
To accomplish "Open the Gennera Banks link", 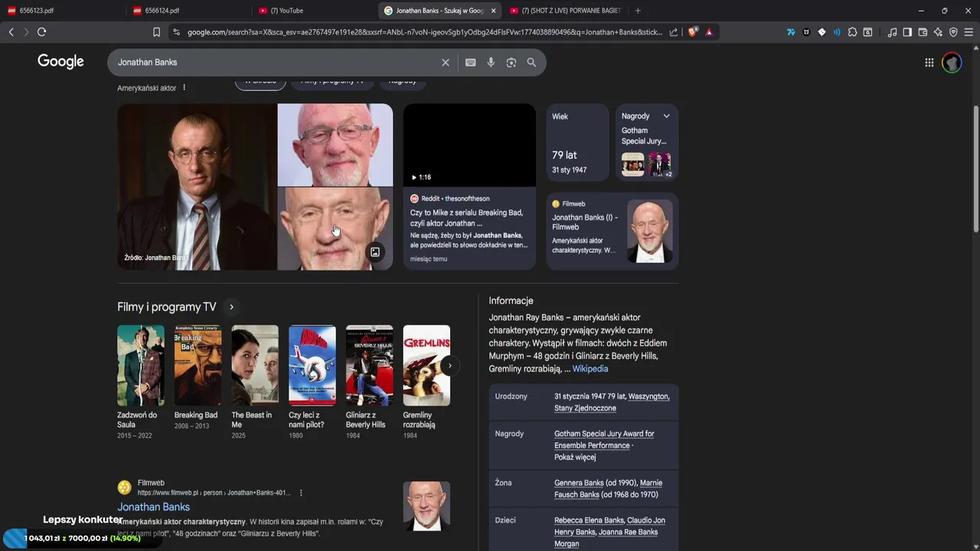I will (x=579, y=483).
